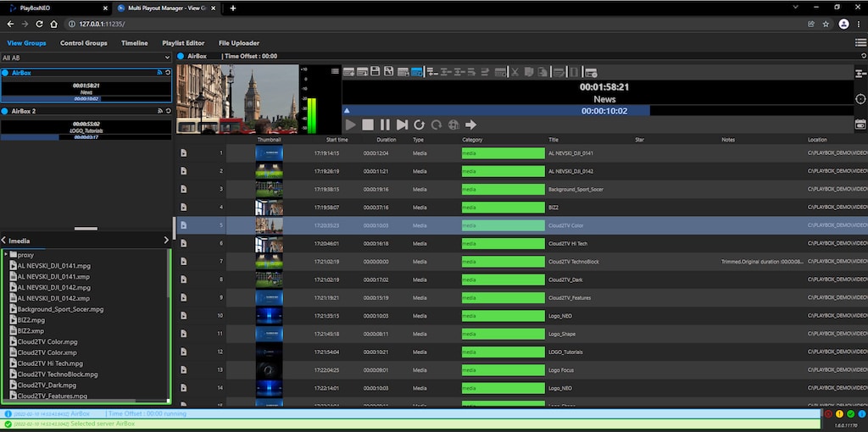Open the File Uploader section
Image resolution: width=868 pixels, height=432 pixels.
coord(239,43)
